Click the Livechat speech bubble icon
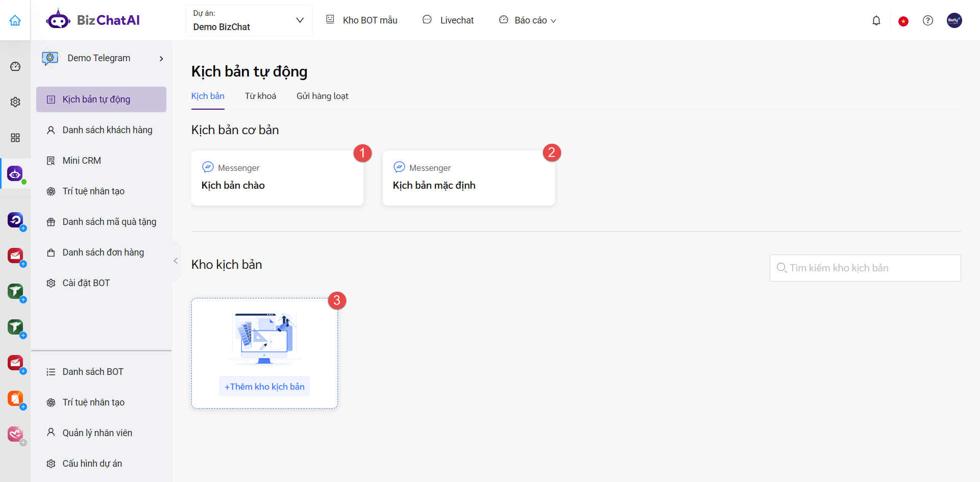The height and width of the screenshot is (482, 980). (427, 19)
